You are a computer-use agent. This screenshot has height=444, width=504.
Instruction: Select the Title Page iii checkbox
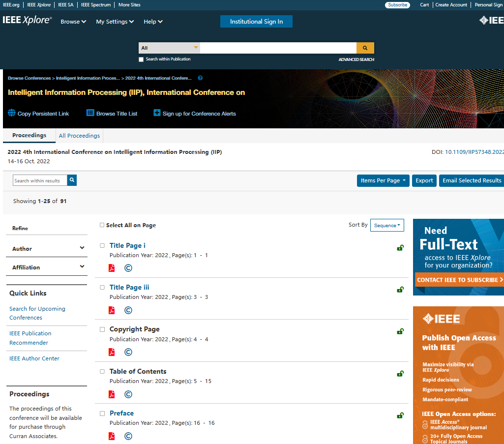pyautogui.click(x=102, y=288)
